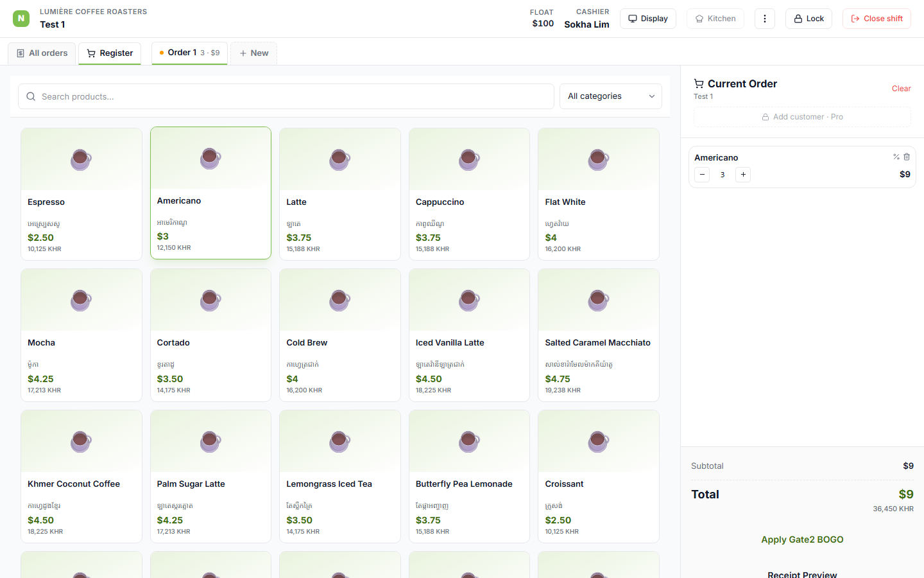Viewport: 924px width, 578px height.
Task: Add Khmer Coconut Coffee product
Action: pyautogui.click(x=81, y=477)
